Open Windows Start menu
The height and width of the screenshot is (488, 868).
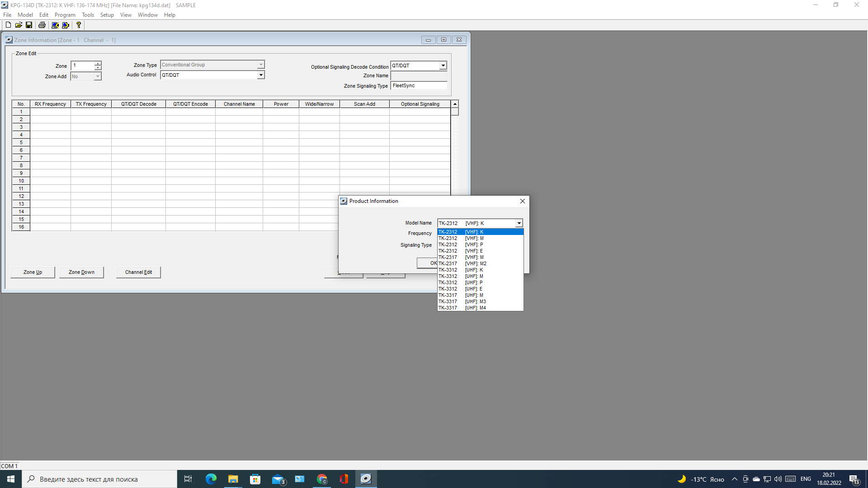coord(11,479)
